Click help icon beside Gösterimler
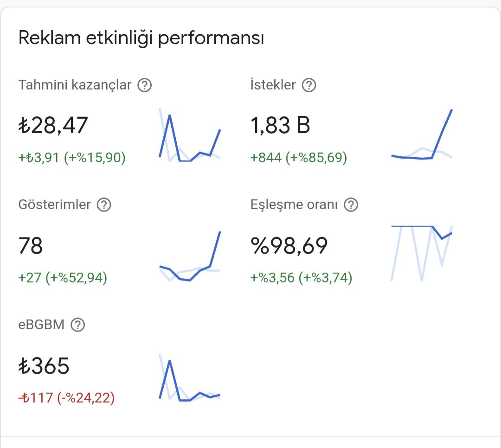501x448 pixels. point(104,205)
